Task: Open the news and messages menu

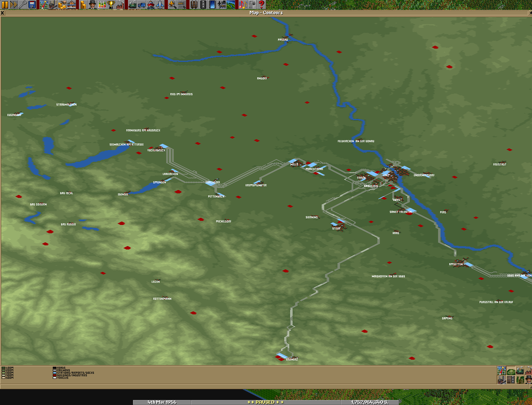Action: click(x=252, y=5)
